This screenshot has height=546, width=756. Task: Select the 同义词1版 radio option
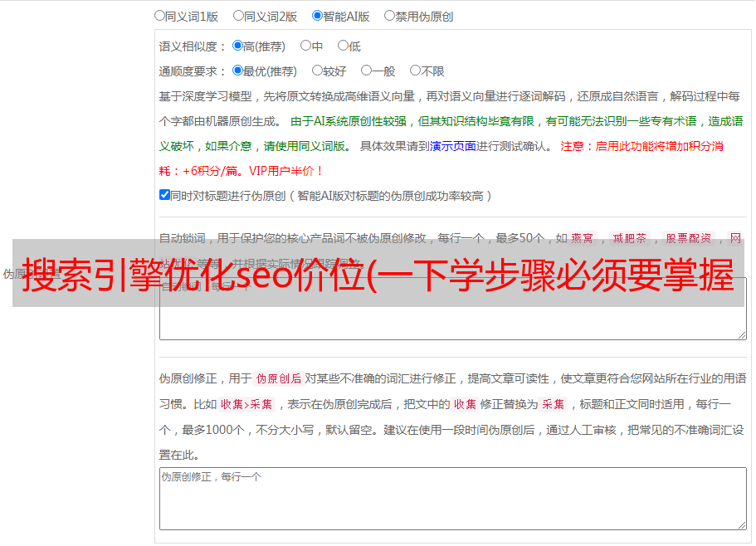point(159,16)
